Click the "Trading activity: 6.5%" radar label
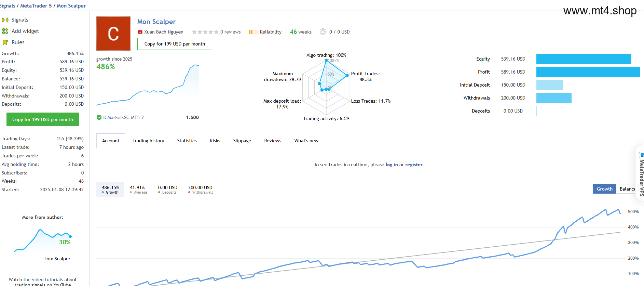Viewport: 644px width, 286px height. (326, 118)
